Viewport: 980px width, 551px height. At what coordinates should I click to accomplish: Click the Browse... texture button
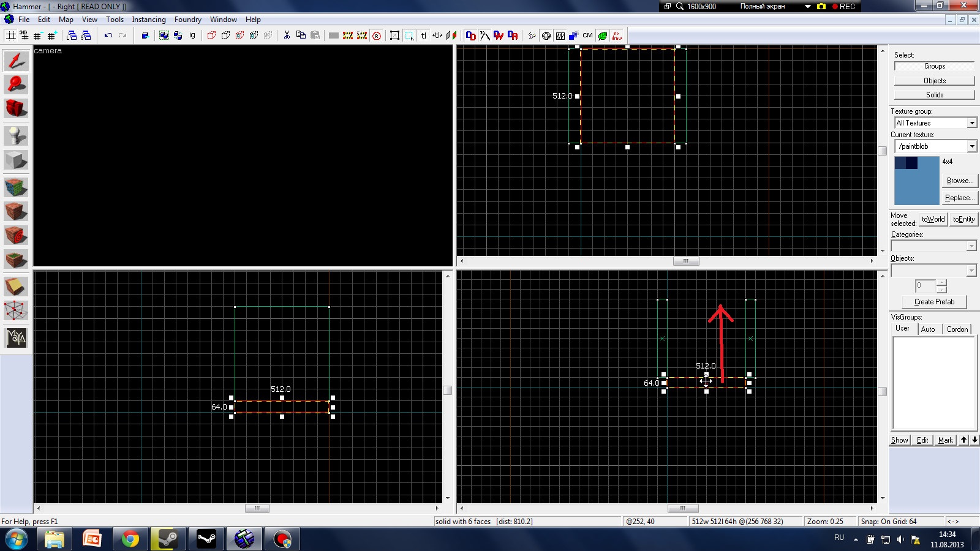point(960,181)
